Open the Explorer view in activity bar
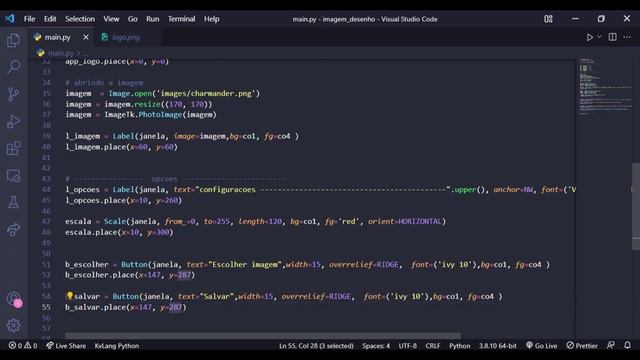 point(13,40)
